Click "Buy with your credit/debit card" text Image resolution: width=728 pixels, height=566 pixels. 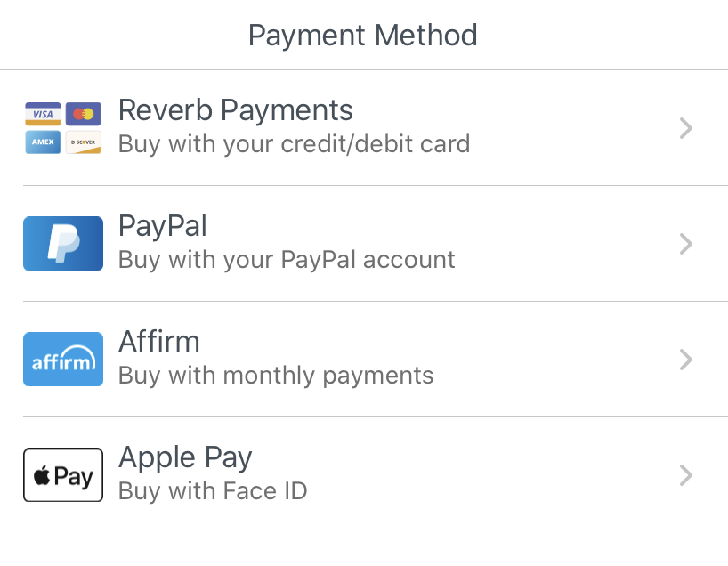294,143
